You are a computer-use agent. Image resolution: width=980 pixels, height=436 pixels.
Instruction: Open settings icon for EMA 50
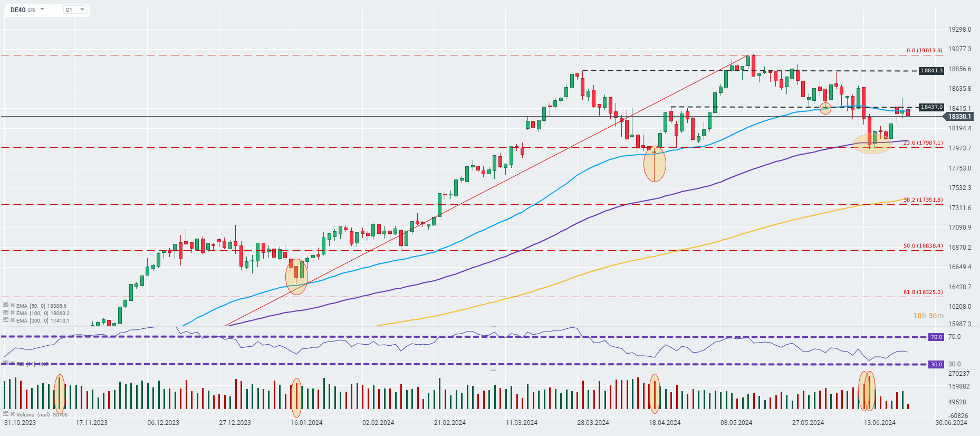click(6, 306)
